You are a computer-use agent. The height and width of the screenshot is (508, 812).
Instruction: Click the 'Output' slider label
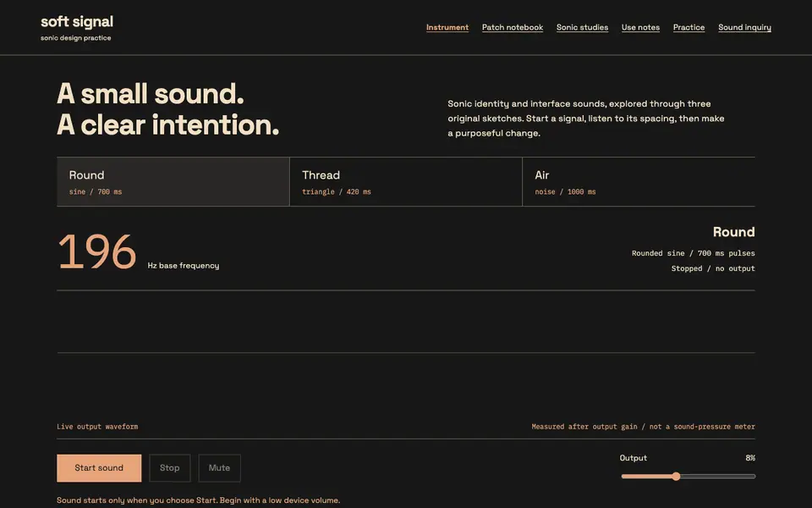634,458
